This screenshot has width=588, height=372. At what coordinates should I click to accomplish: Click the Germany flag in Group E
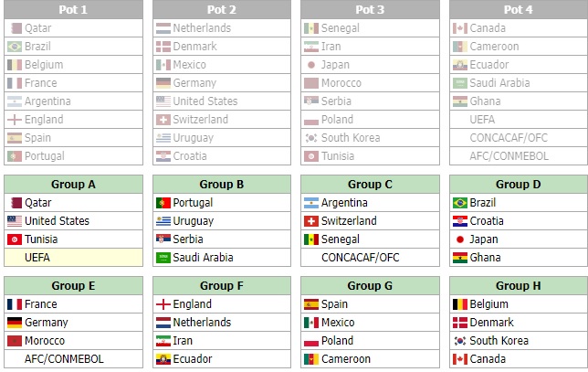[x=15, y=323]
